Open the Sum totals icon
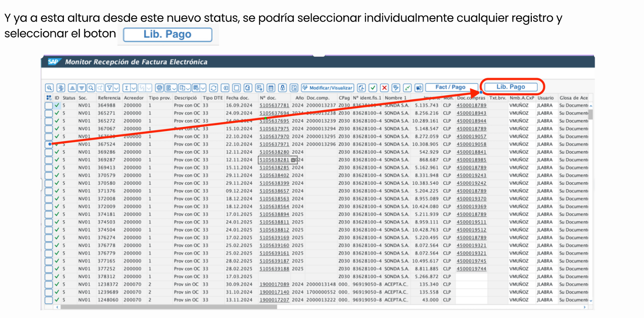This screenshot has width=644, height=318. [127, 88]
